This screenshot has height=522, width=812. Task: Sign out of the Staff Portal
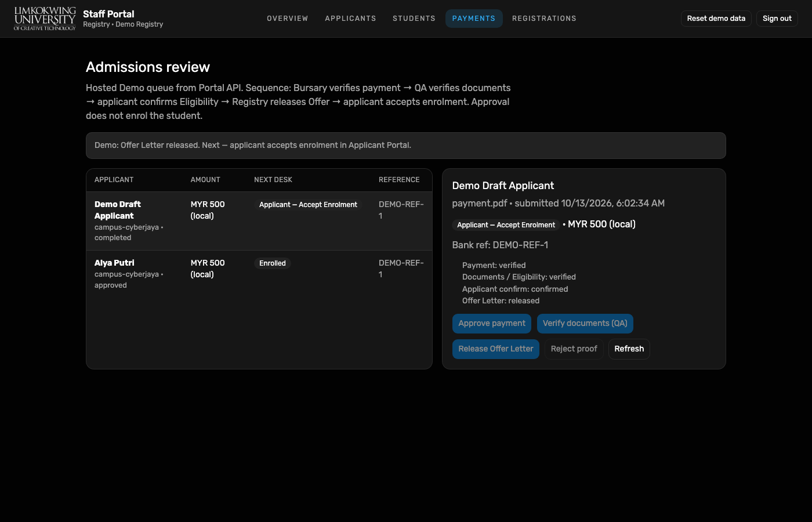click(777, 19)
